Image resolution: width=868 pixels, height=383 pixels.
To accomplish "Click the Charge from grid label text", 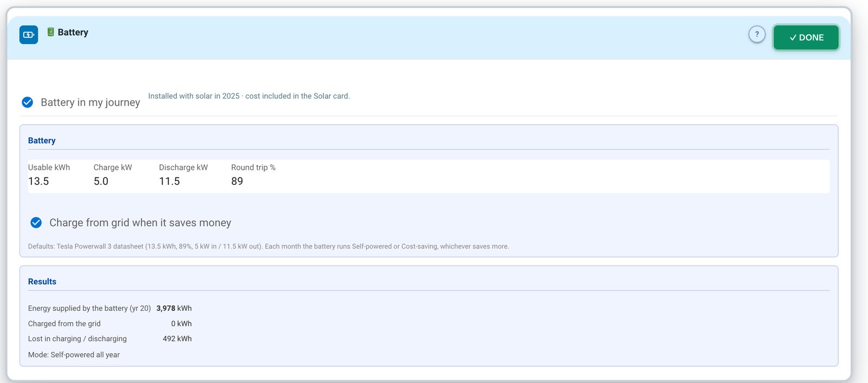I will [x=140, y=222].
